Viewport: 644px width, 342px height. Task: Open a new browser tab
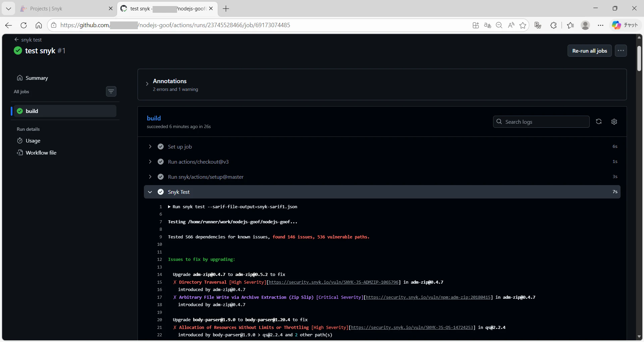click(226, 9)
